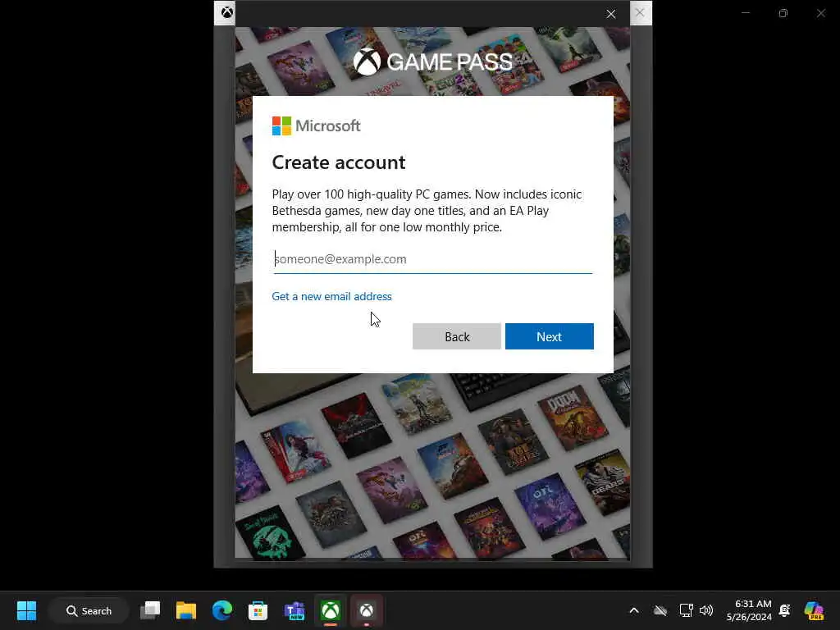Launch Copilot preview from the taskbar

coord(814,610)
